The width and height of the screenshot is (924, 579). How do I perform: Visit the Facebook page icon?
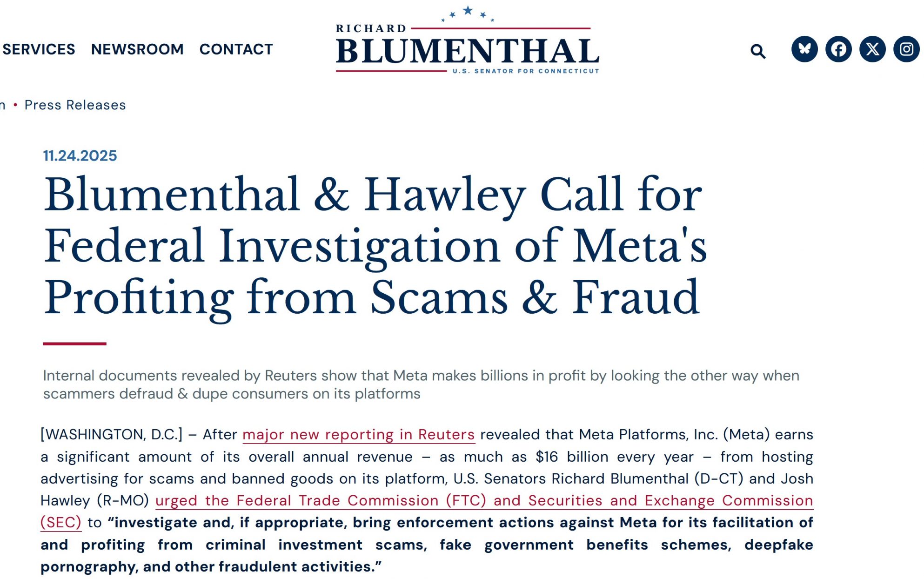coord(838,49)
